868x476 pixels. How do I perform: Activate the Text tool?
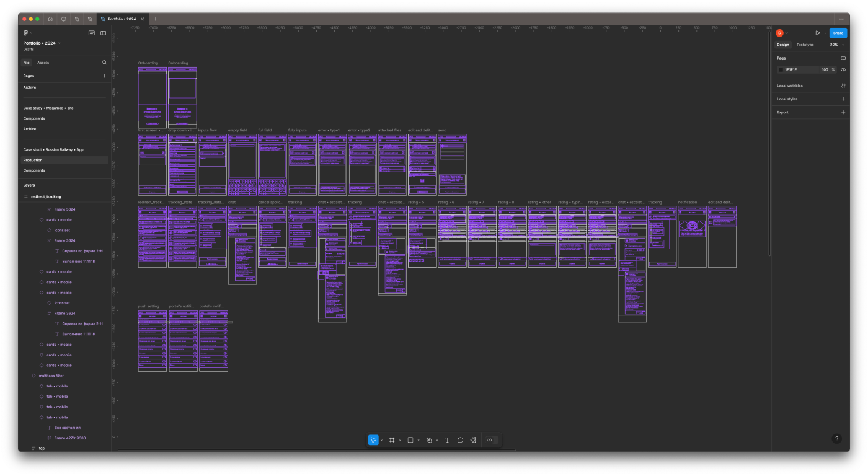(x=447, y=440)
